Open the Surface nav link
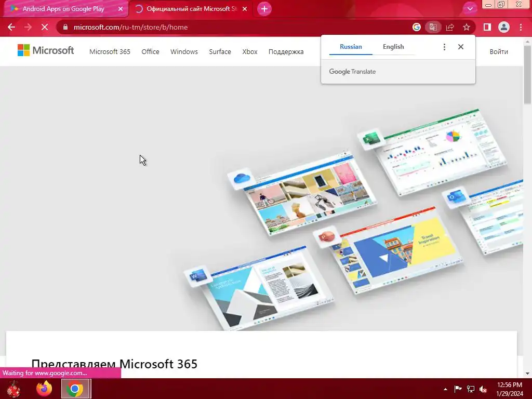The height and width of the screenshot is (399, 532). click(220, 51)
